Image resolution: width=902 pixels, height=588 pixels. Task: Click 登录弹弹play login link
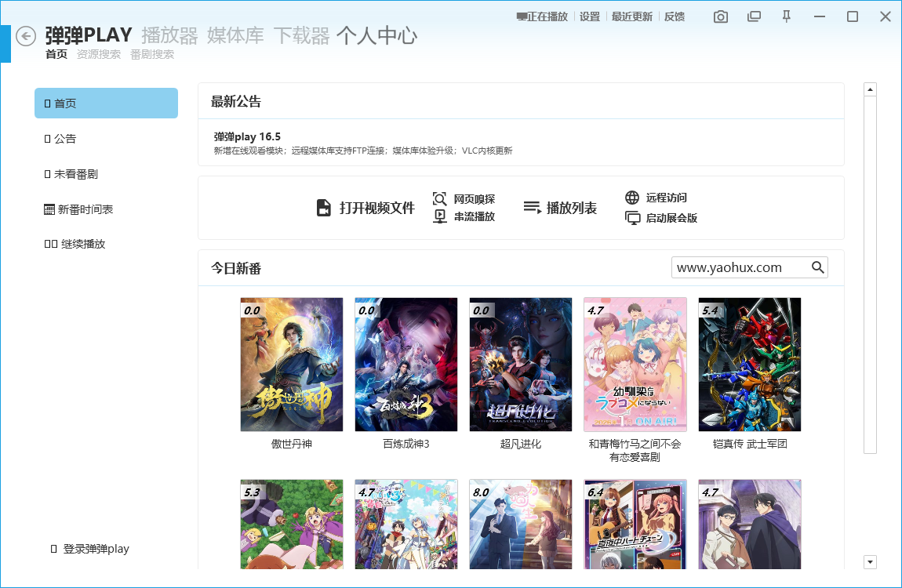(x=96, y=549)
